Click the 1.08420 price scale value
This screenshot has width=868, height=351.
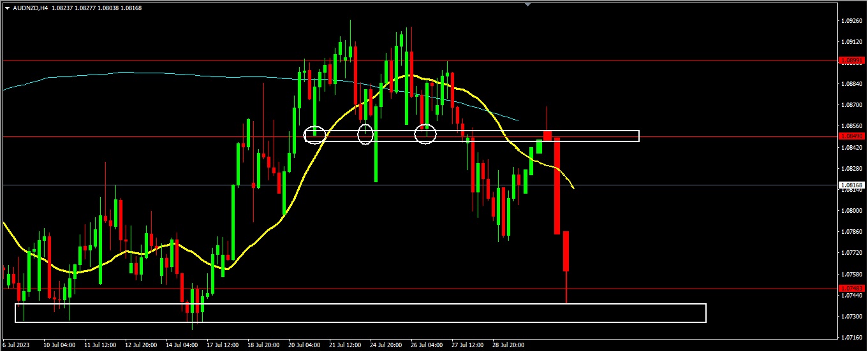coord(852,147)
